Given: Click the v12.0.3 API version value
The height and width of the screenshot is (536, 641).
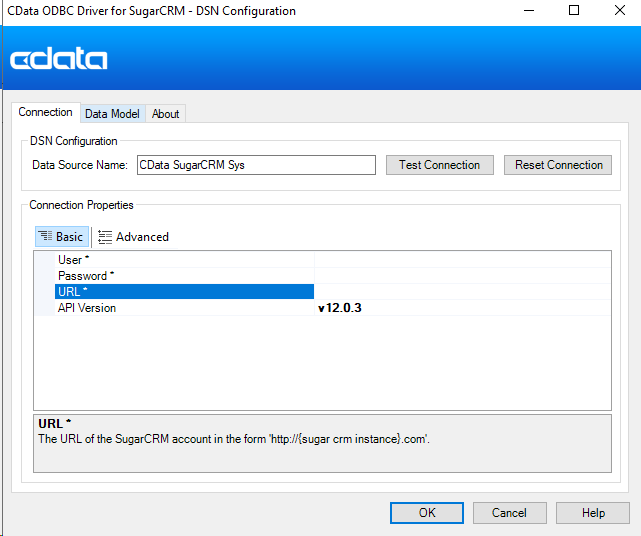Looking at the screenshot, I should [x=340, y=307].
